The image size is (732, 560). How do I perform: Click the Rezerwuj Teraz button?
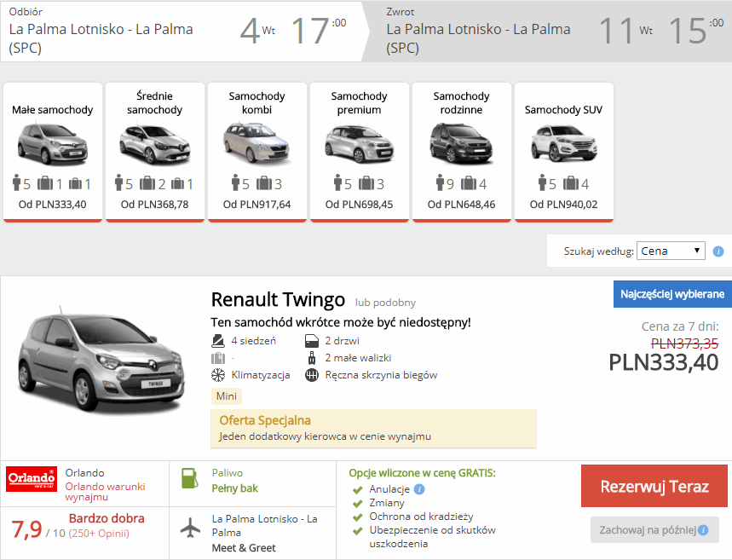point(654,486)
